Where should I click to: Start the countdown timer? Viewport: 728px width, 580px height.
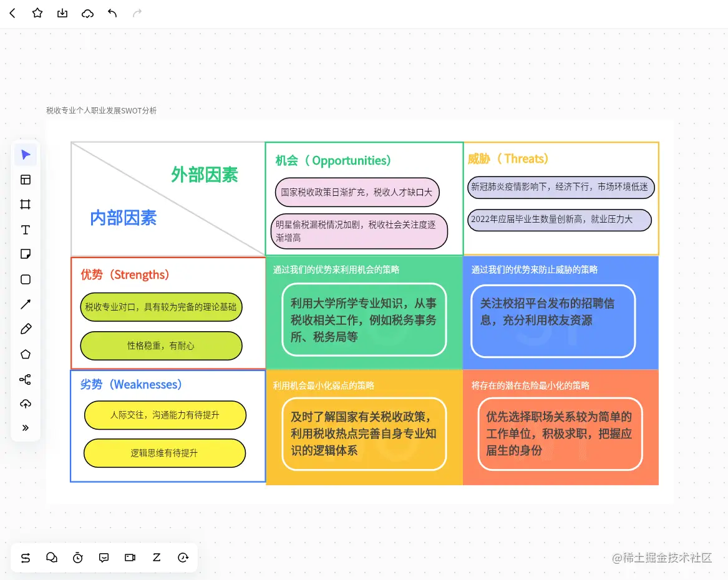click(x=78, y=558)
